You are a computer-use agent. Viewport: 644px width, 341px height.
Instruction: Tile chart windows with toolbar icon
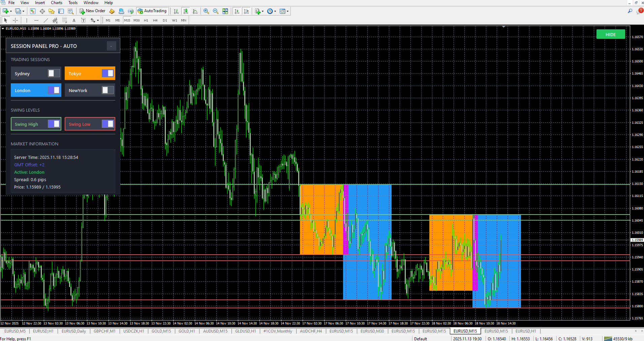tap(225, 11)
